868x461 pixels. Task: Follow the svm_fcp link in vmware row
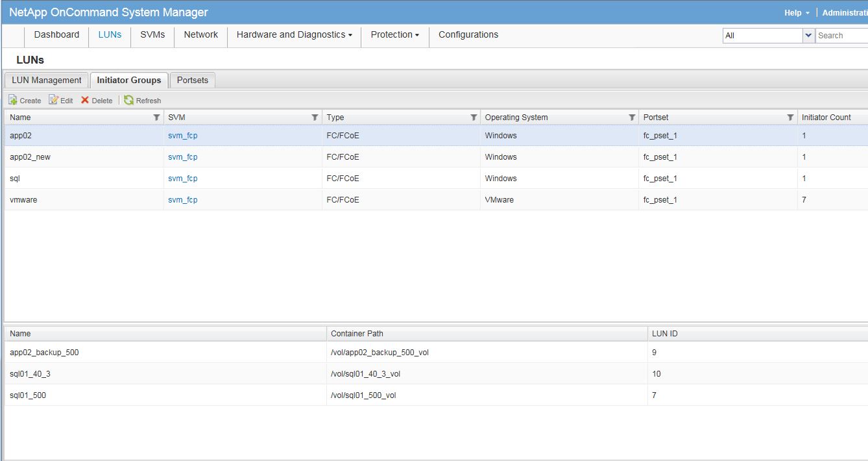(x=182, y=200)
